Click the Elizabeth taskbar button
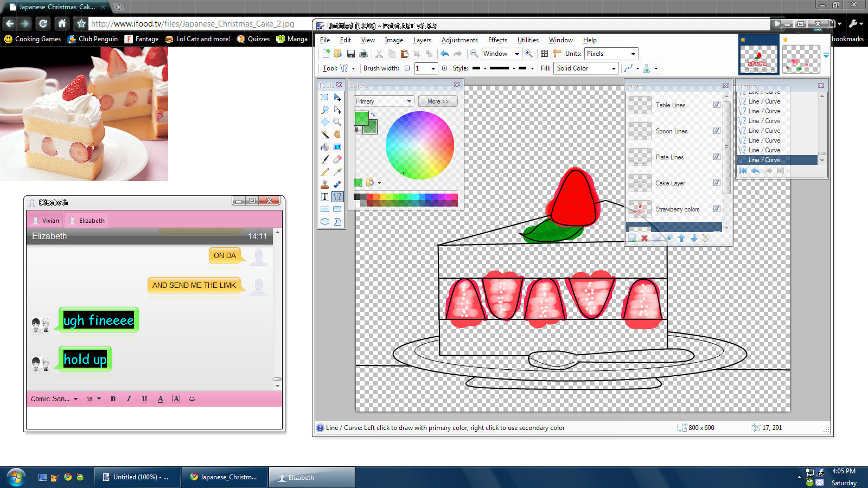868x488 pixels. tap(312, 478)
